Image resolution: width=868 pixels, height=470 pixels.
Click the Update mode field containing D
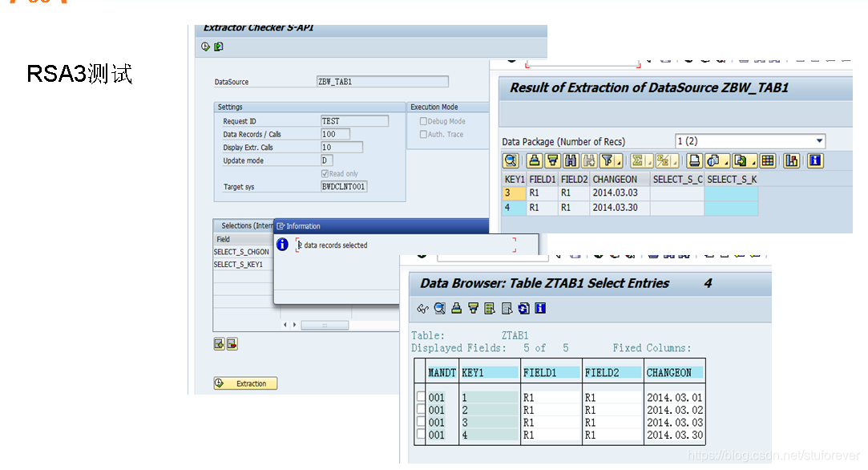[327, 160]
